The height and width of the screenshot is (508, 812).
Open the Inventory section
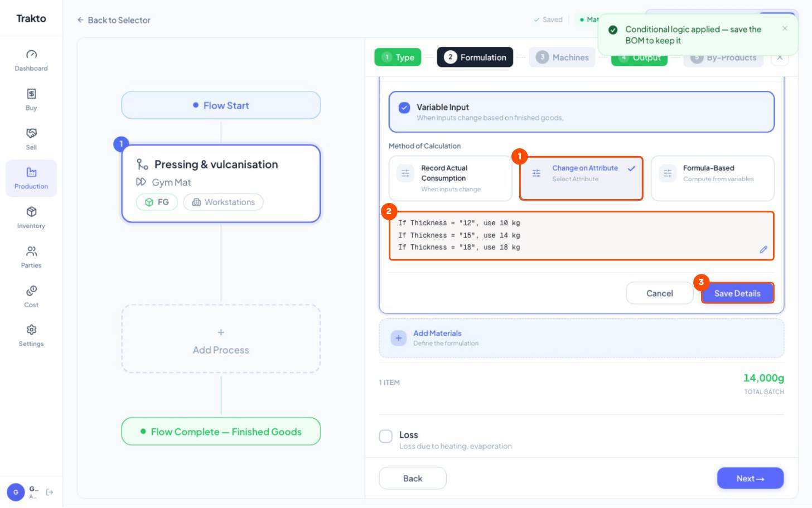[31, 218]
